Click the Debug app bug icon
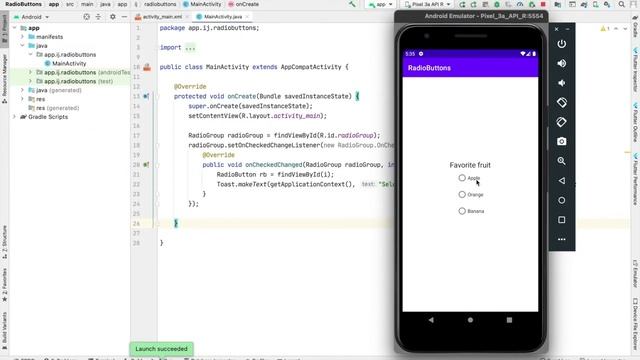640x360 pixels. click(x=497, y=4)
